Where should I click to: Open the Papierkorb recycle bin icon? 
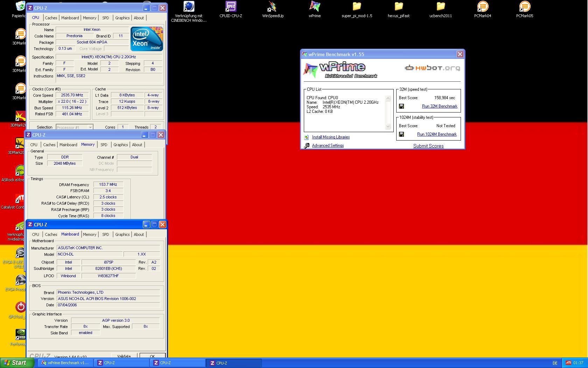point(21,6)
